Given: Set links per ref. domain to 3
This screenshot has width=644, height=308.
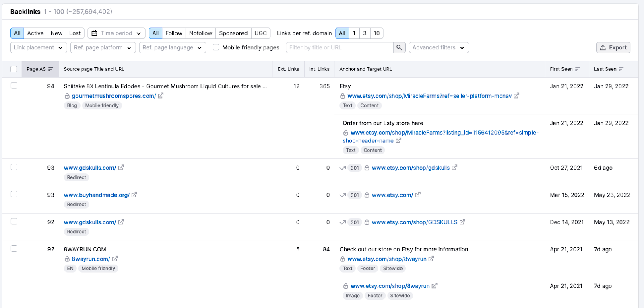Looking at the screenshot, I should point(365,33).
